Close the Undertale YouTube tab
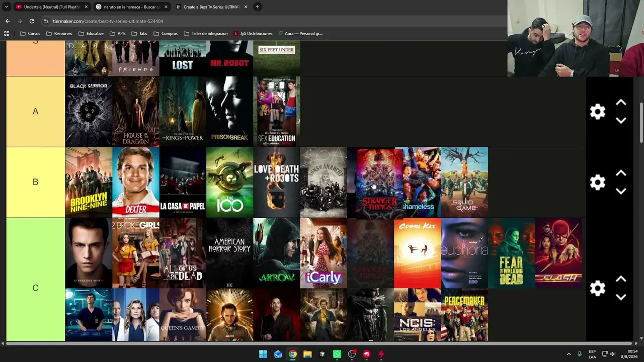Viewport: 644px width, 362px height. click(x=86, y=7)
